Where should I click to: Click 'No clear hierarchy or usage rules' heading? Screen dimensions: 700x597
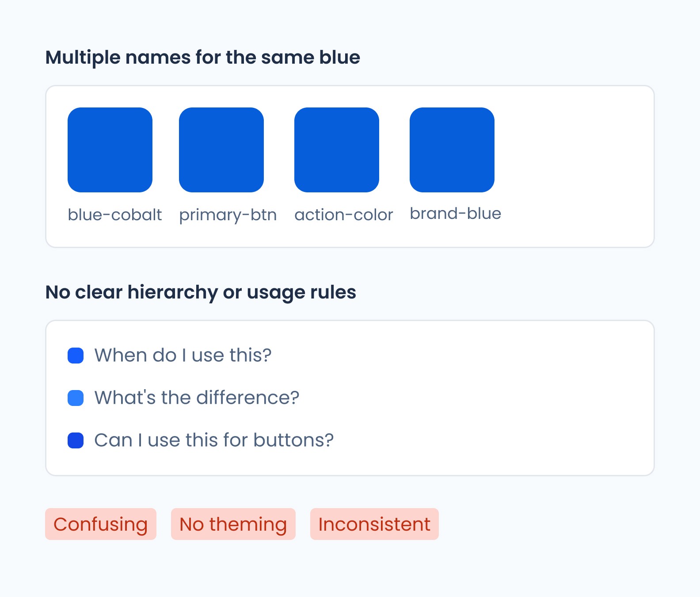[x=201, y=292]
